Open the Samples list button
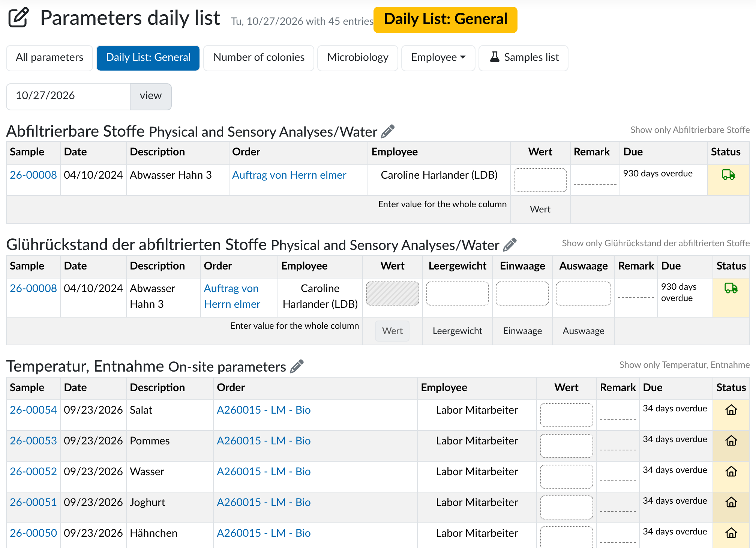The image size is (756, 548). 523,58
